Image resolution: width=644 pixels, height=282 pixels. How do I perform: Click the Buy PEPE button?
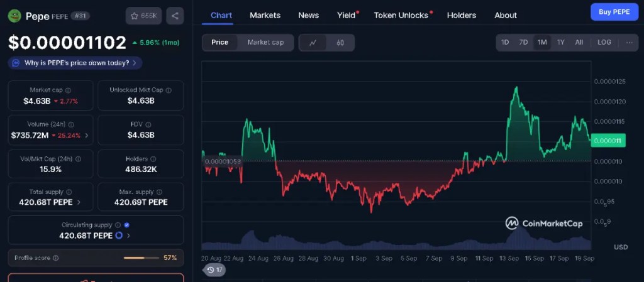(x=614, y=12)
